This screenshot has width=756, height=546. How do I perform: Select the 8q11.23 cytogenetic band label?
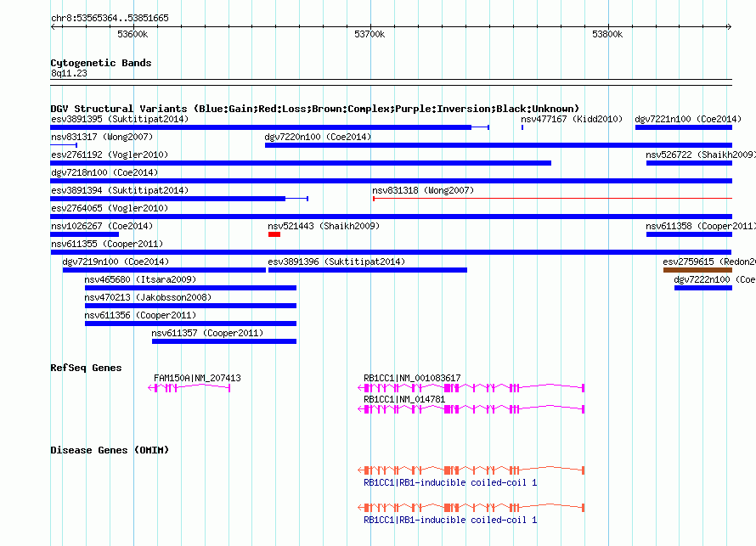click(x=69, y=73)
